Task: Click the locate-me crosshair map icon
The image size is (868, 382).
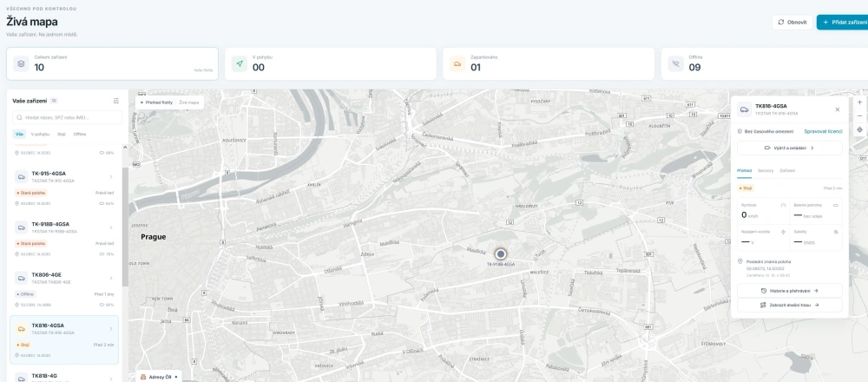Action: tap(859, 130)
